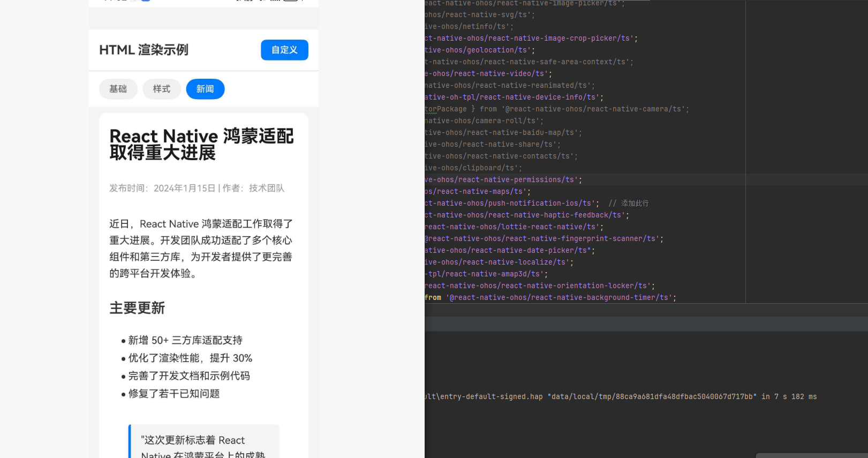The image size is (868, 458).
Task: Click the 发布时间 2024年1月15日 line
Action: click(x=197, y=188)
